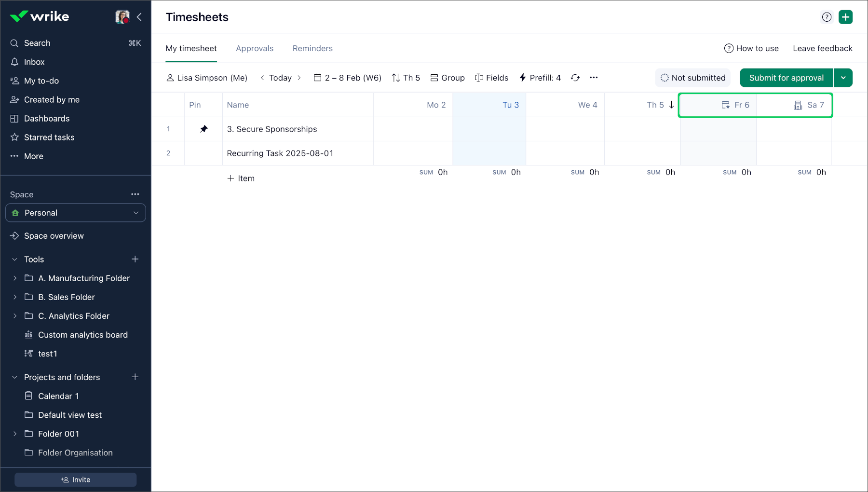Click the user profile avatar
Image resolution: width=868 pixels, height=492 pixels.
tap(122, 17)
